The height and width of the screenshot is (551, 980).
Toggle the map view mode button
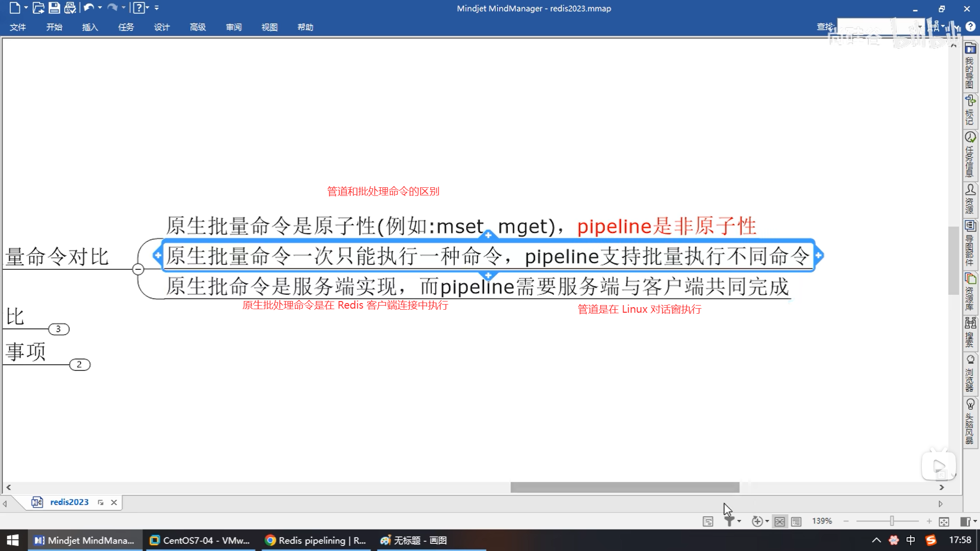coord(779,521)
